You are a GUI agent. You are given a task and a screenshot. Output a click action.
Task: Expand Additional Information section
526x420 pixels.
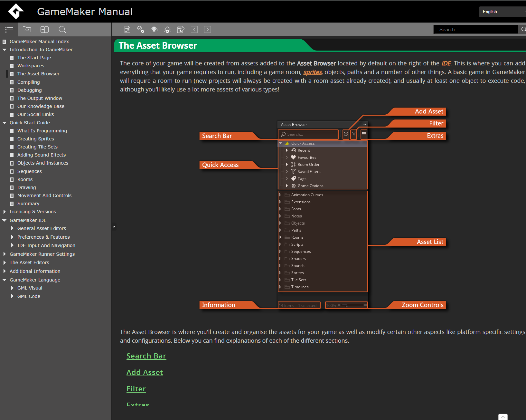(x=5, y=271)
